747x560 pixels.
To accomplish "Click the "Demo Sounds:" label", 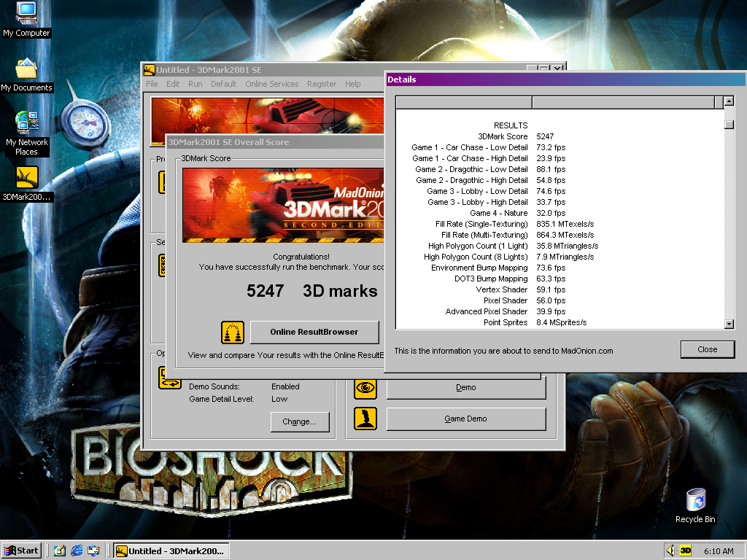I will coord(214,386).
